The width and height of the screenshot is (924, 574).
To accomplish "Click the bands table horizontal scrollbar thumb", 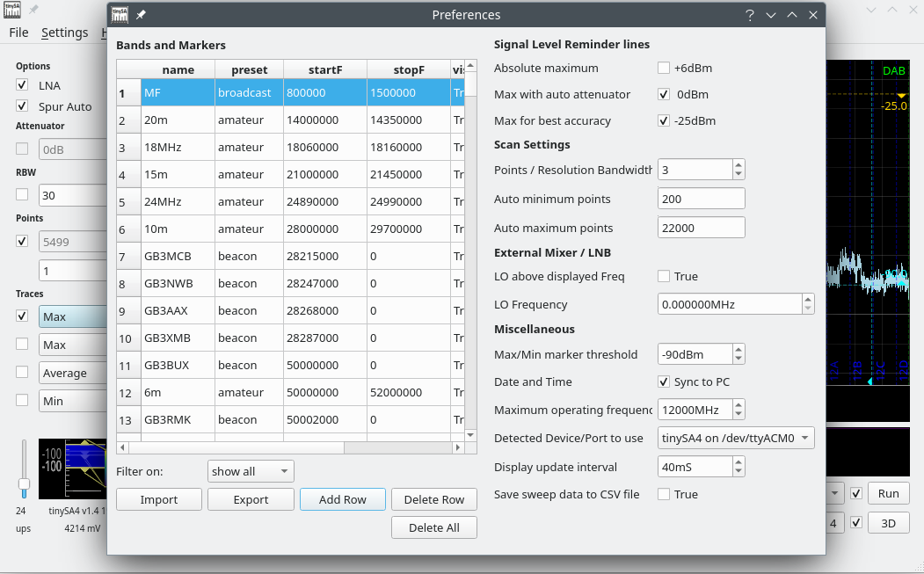I will click(236, 447).
